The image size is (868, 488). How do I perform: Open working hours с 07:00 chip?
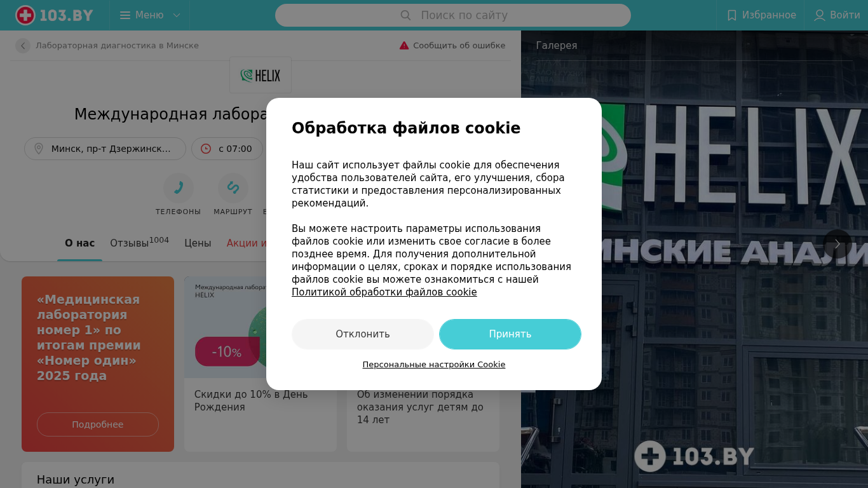click(x=227, y=149)
